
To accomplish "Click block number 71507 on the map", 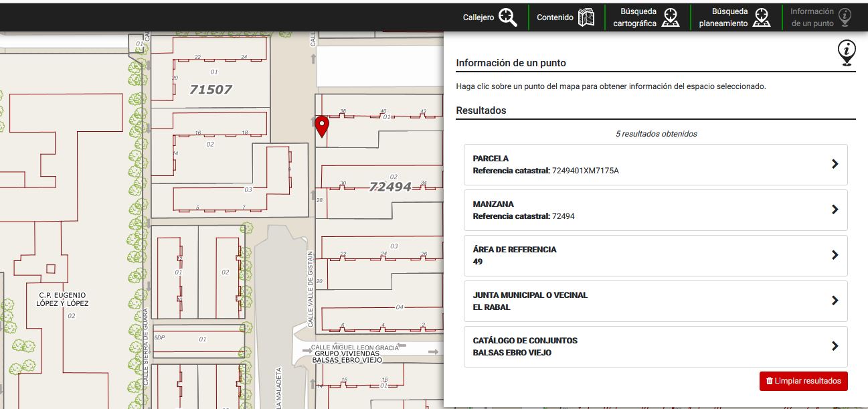I will 210,89.
